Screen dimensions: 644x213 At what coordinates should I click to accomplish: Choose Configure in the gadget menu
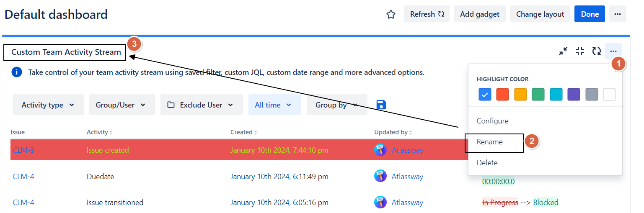[492, 121]
